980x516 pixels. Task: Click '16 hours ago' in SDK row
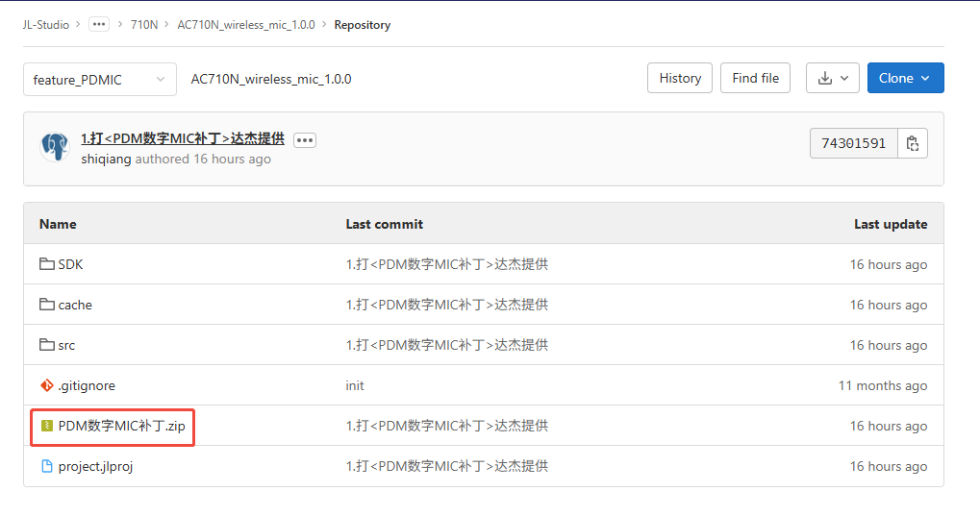(888, 265)
